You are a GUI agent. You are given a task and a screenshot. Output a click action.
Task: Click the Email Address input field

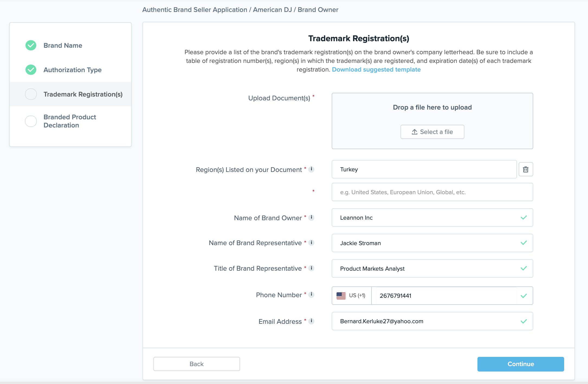click(428, 321)
